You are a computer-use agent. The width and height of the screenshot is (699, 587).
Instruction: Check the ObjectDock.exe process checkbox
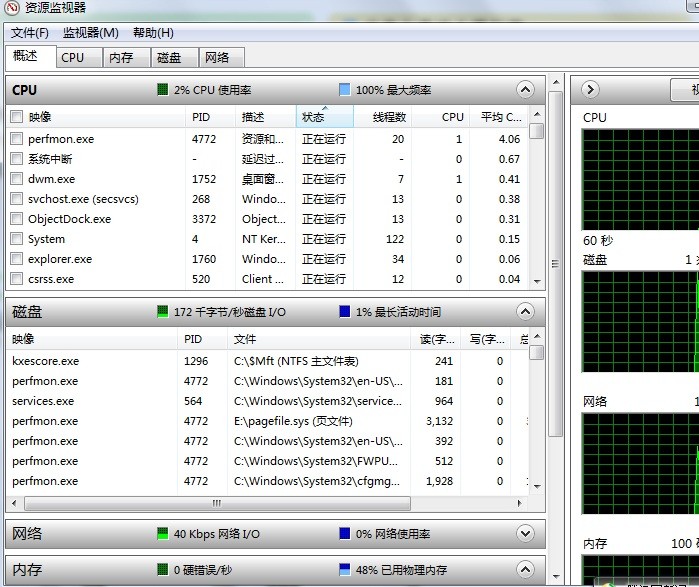click(16, 219)
